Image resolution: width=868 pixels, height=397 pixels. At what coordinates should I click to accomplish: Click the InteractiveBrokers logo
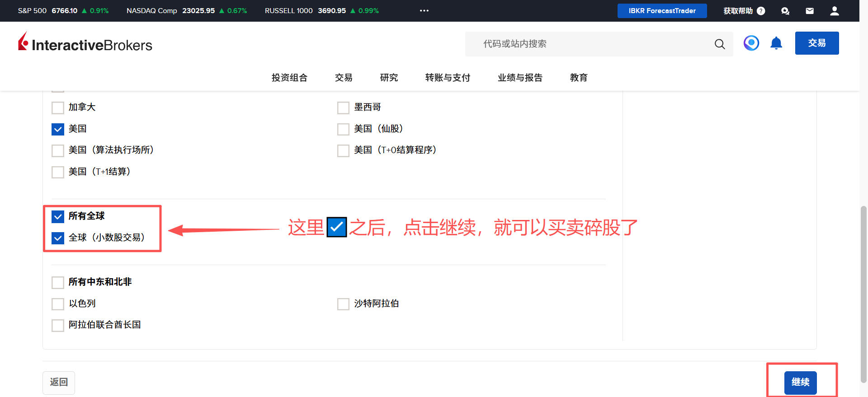pos(85,43)
